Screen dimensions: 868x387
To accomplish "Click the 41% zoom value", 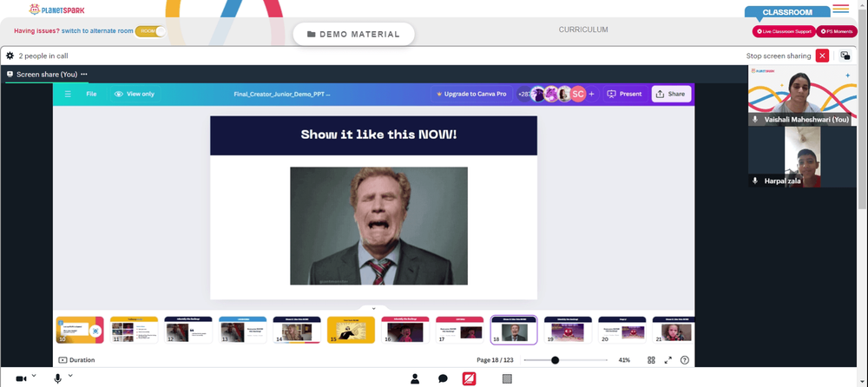I will [624, 360].
